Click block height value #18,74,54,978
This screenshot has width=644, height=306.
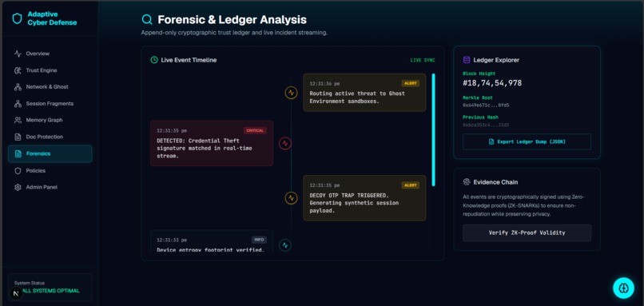492,83
